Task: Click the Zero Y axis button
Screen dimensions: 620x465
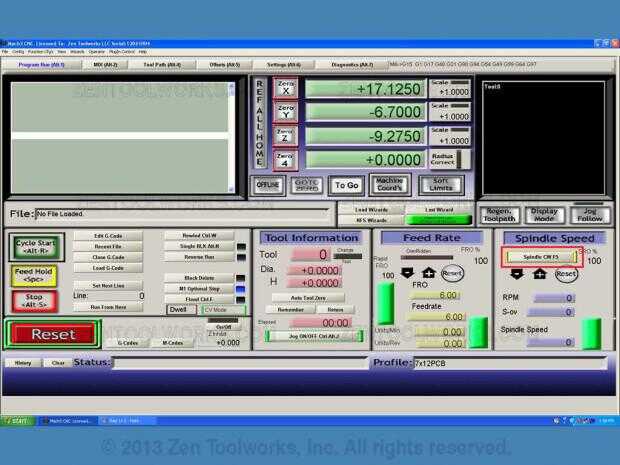Action: [285, 112]
